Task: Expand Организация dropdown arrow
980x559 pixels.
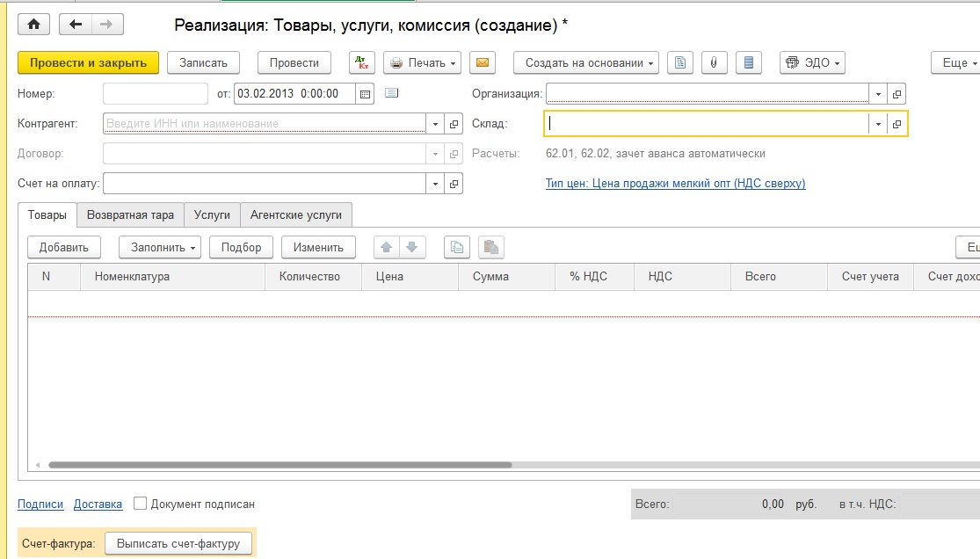Action: coord(878,94)
